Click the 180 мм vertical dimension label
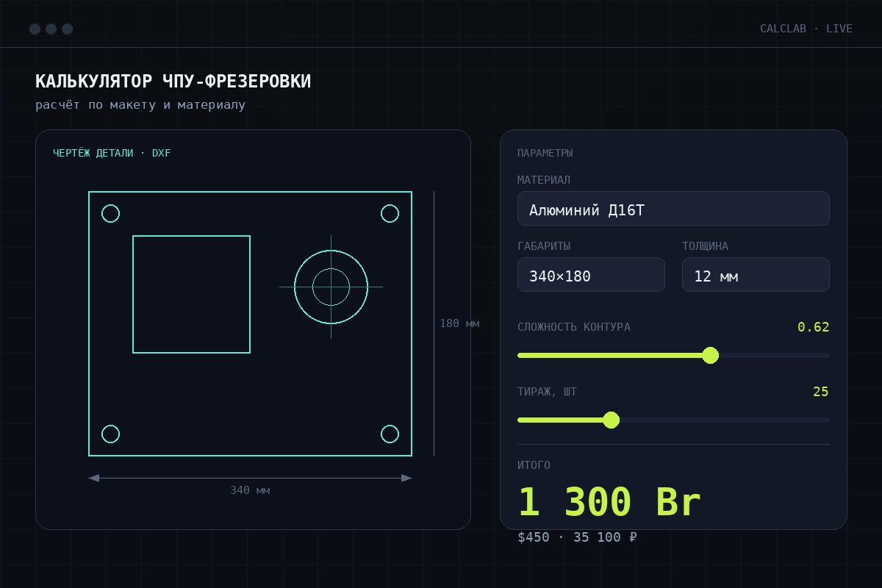882x588 pixels. tap(459, 323)
